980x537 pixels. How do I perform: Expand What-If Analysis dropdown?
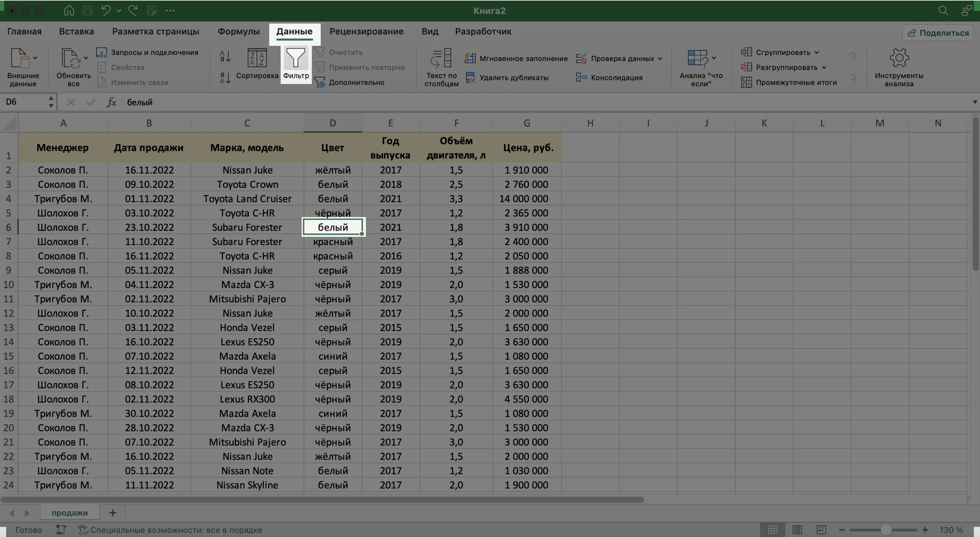coord(714,58)
